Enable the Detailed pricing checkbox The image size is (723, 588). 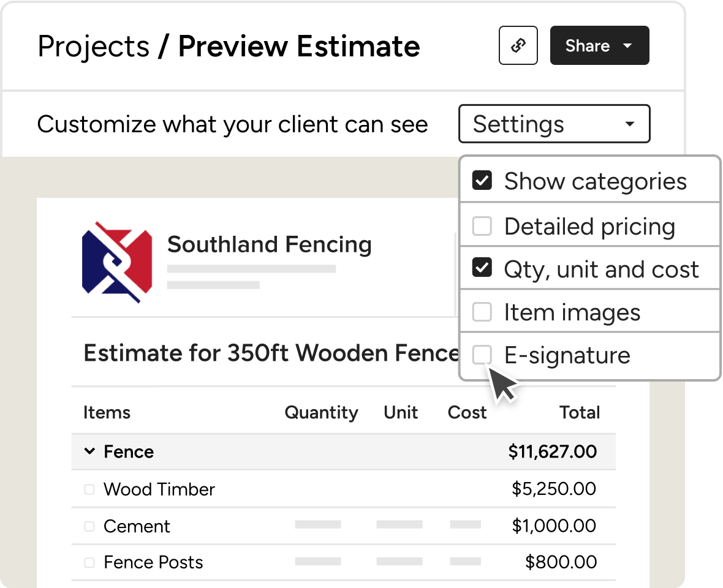pos(482,227)
